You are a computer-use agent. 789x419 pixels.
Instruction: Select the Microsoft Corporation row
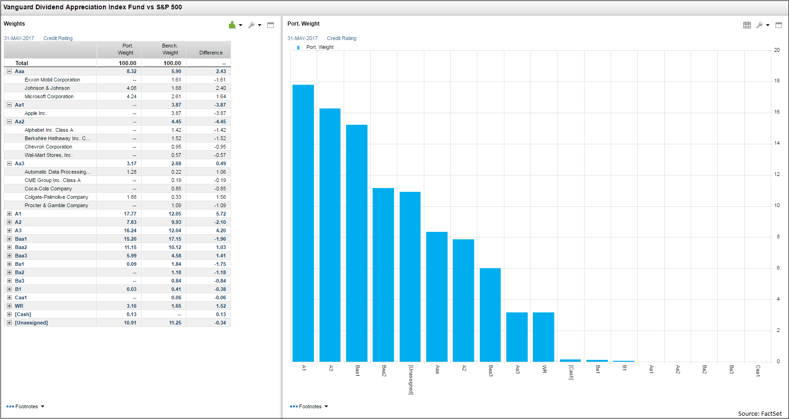tap(118, 96)
